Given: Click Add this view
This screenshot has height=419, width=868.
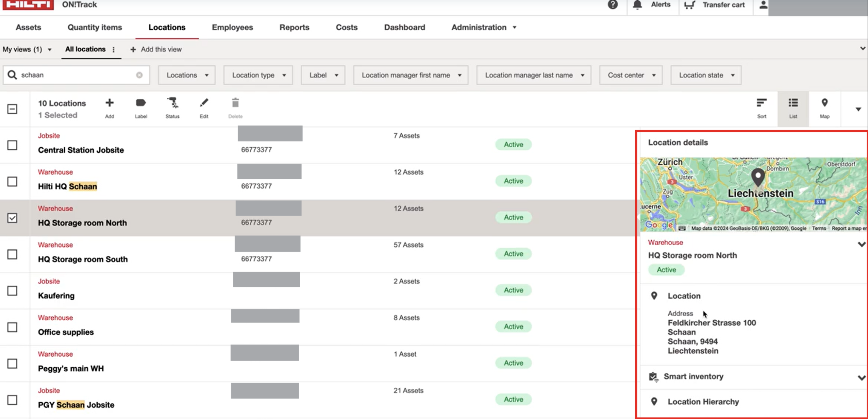Looking at the screenshot, I should click(156, 49).
